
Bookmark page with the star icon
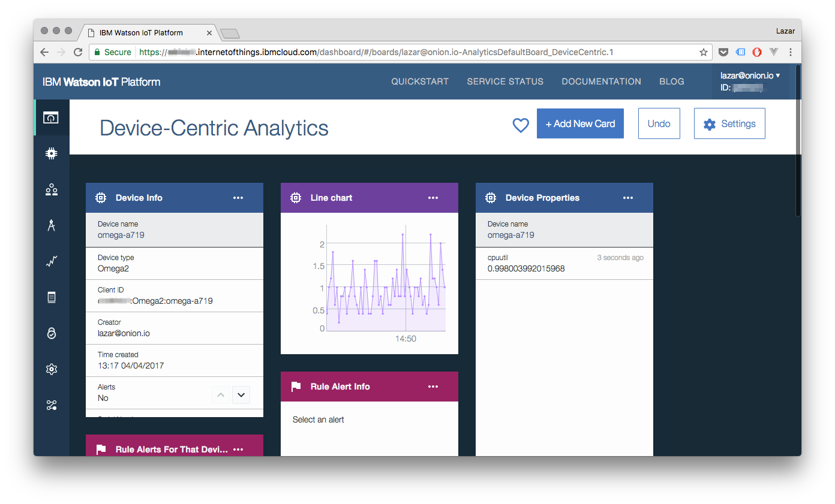pyautogui.click(x=704, y=52)
